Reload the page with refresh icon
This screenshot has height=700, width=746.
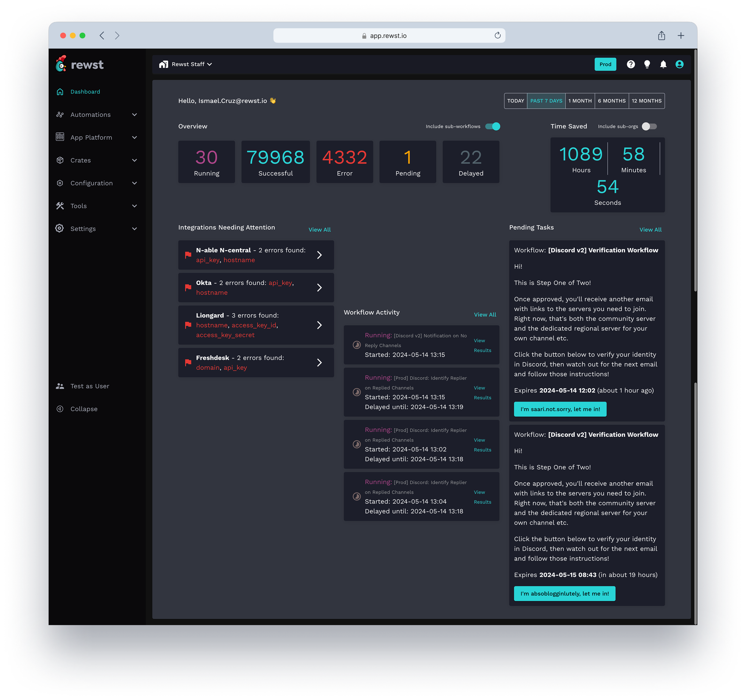click(x=498, y=35)
